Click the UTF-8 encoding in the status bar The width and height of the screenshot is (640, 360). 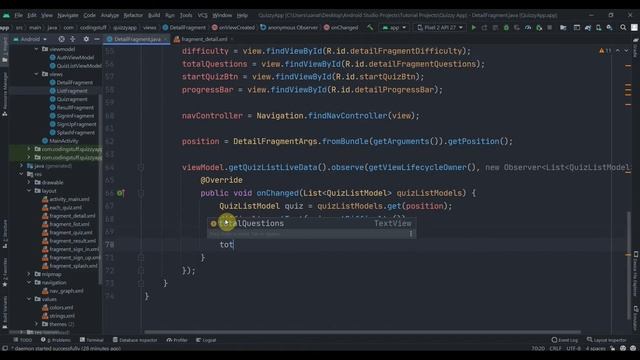coord(573,349)
